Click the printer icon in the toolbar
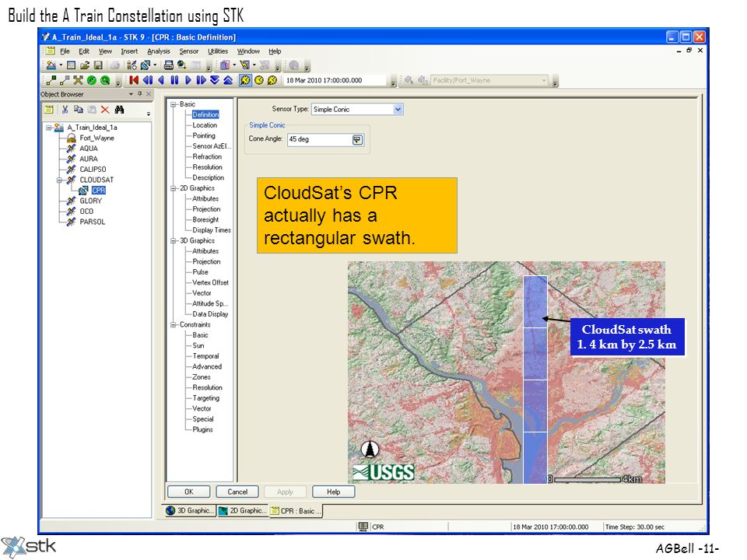The image size is (747, 560). click(168, 65)
